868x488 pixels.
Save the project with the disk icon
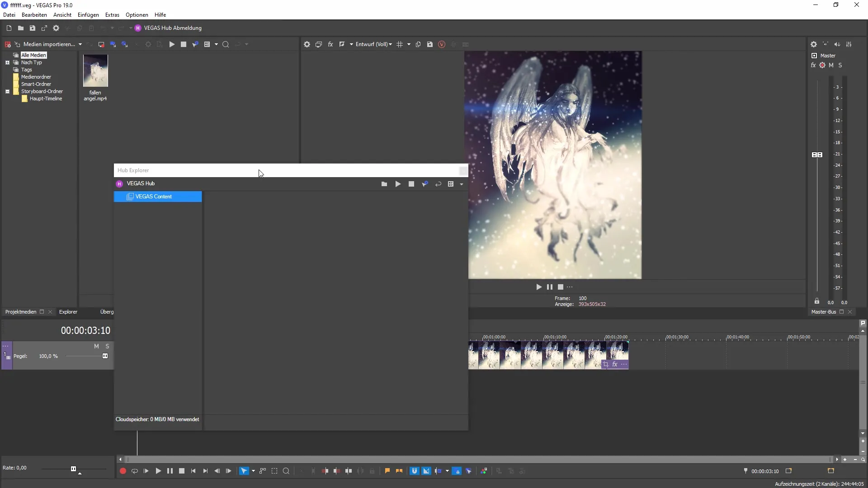point(32,28)
